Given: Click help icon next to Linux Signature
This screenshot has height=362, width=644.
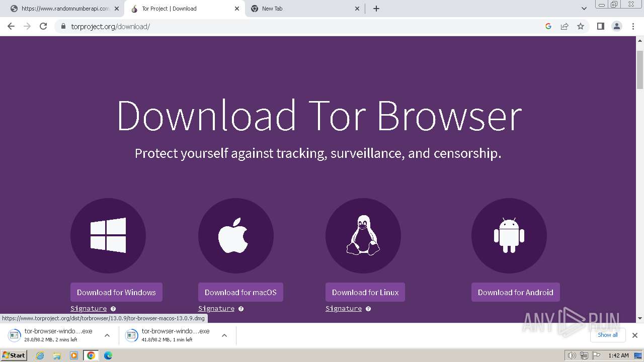Looking at the screenshot, I should tap(368, 309).
